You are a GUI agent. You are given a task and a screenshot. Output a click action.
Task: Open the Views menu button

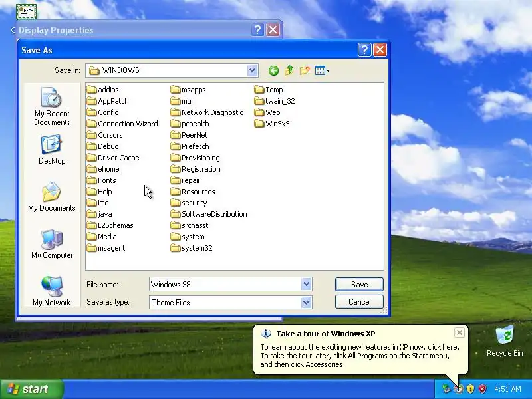coord(322,70)
